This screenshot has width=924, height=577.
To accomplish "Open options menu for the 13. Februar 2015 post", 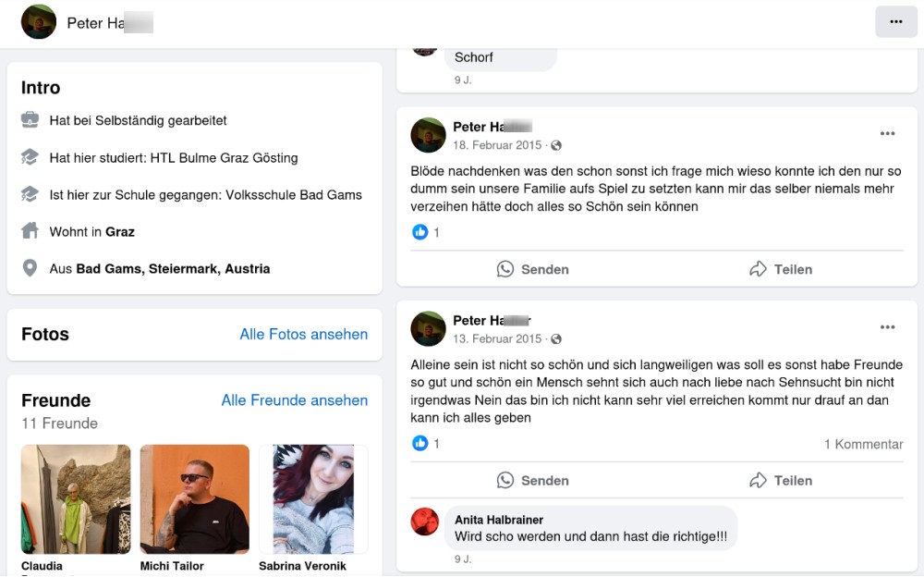I will coord(887,327).
